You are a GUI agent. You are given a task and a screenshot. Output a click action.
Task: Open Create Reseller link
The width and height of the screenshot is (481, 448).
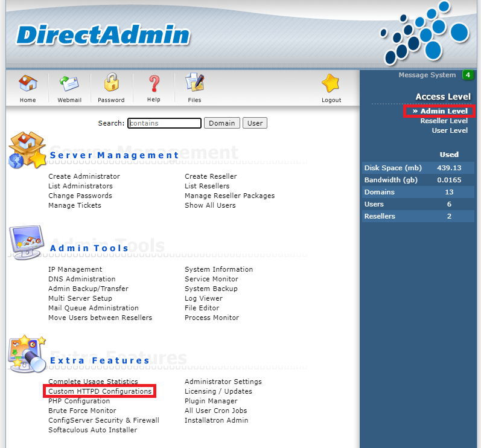211,176
